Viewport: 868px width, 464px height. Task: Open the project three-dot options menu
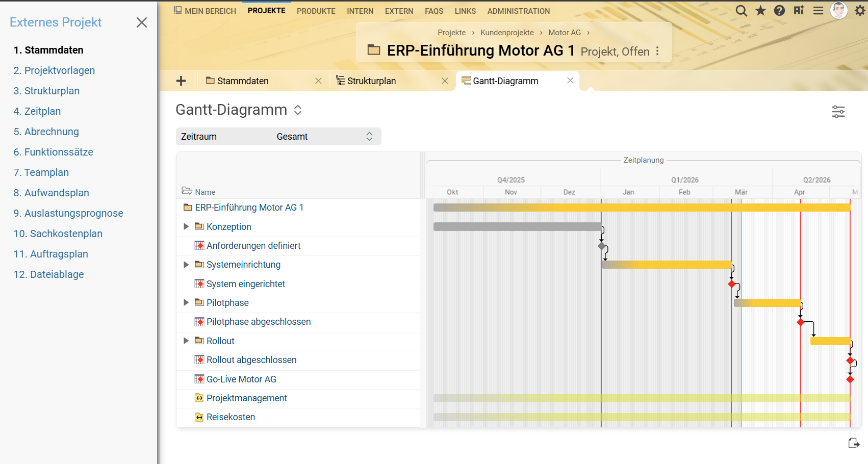click(657, 51)
